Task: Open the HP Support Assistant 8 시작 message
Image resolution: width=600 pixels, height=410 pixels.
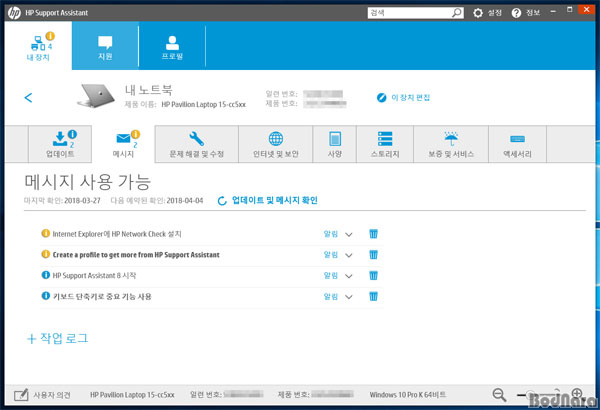Action: click(x=94, y=276)
